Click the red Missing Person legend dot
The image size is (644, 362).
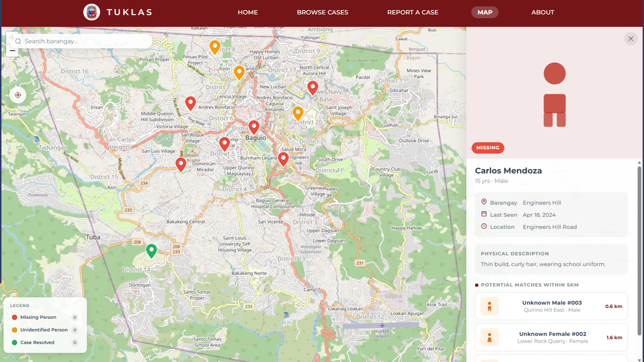14,317
